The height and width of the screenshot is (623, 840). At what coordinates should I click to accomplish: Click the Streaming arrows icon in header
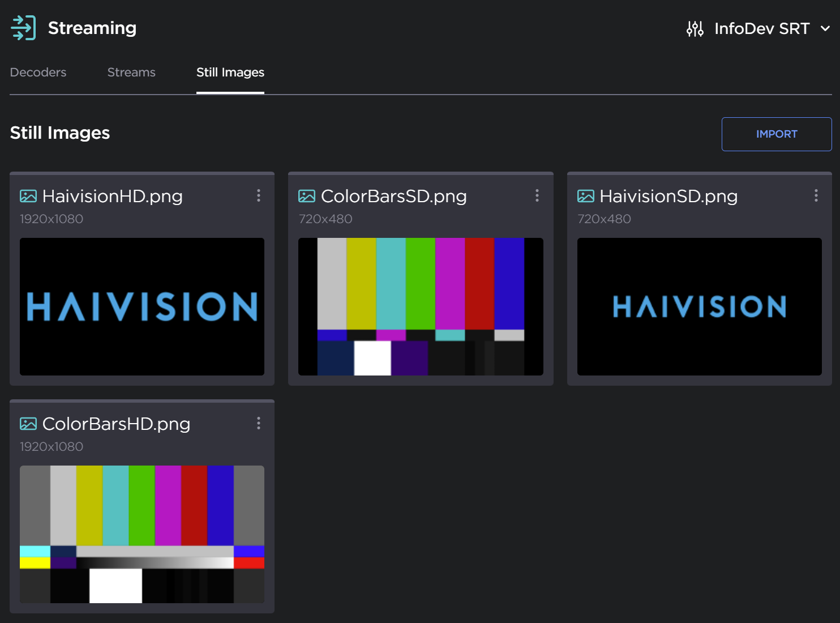(x=23, y=28)
